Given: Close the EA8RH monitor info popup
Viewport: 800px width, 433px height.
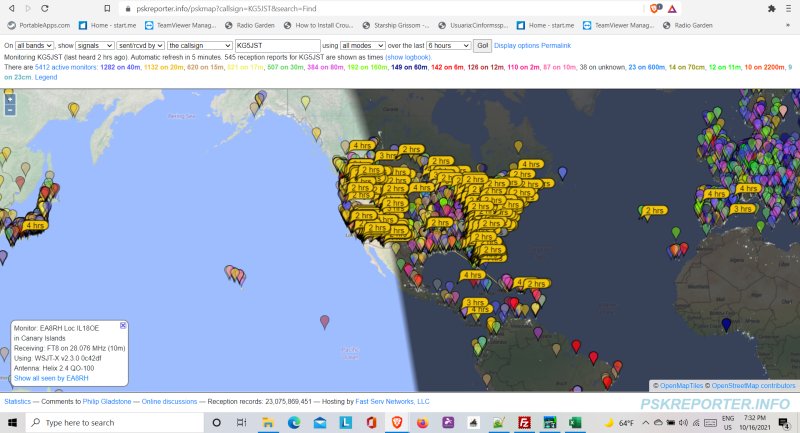Looking at the screenshot, I should coord(123,325).
